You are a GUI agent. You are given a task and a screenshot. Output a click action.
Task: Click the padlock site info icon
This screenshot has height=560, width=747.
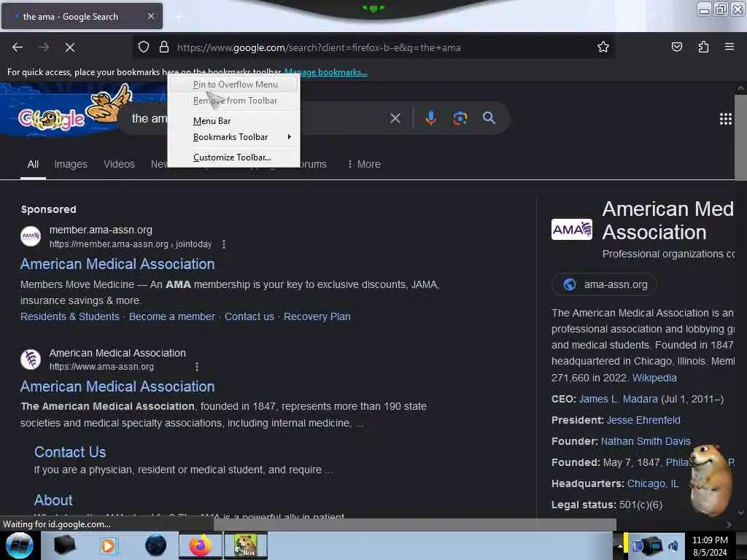click(164, 47)
